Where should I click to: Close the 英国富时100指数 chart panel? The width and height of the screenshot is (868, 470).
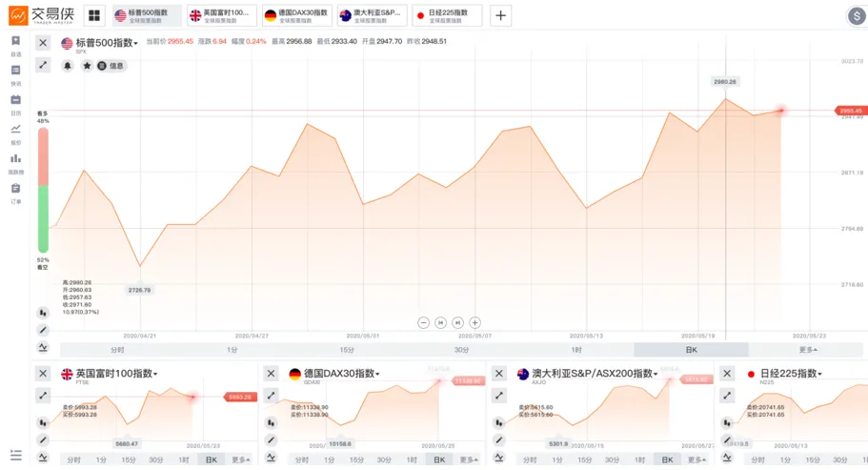click(x=43, y=374)
